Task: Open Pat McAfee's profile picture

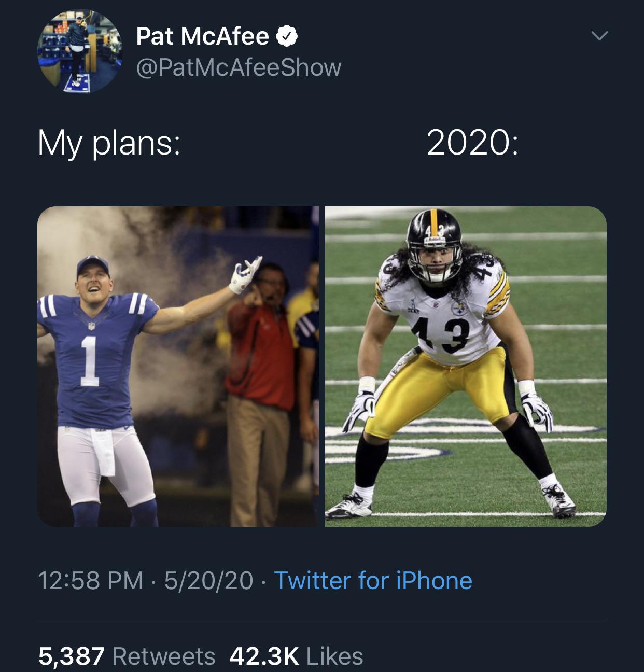Action: [79, 52]
